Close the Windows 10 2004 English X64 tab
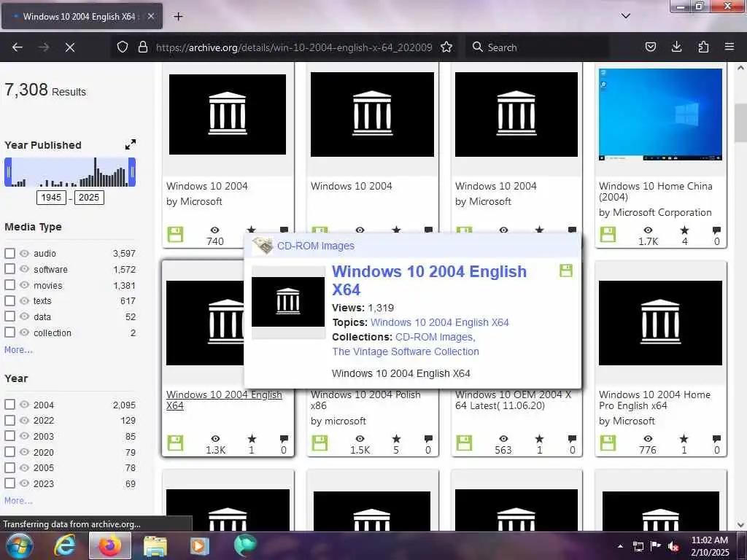Image resolution: width=747 pixels, height=560 pixels. coord(150,16)
